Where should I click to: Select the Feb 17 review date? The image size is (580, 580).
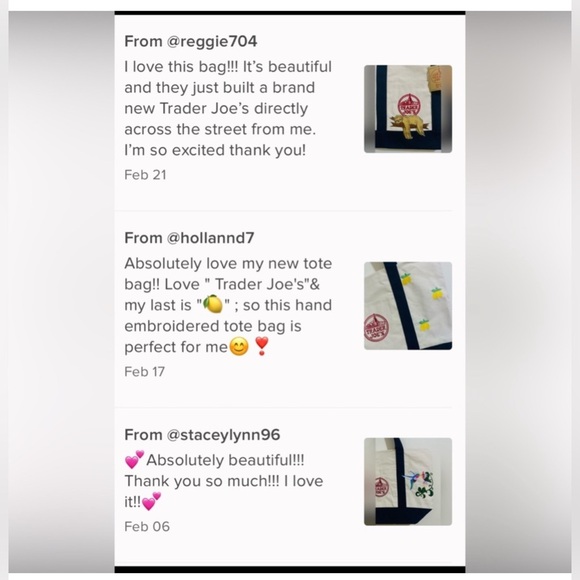click(145, 371)
